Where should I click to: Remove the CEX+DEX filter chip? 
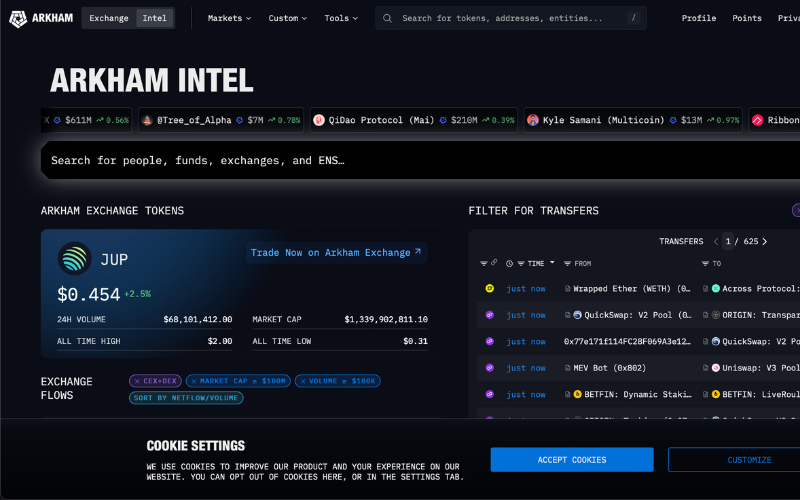coord(137,381)
